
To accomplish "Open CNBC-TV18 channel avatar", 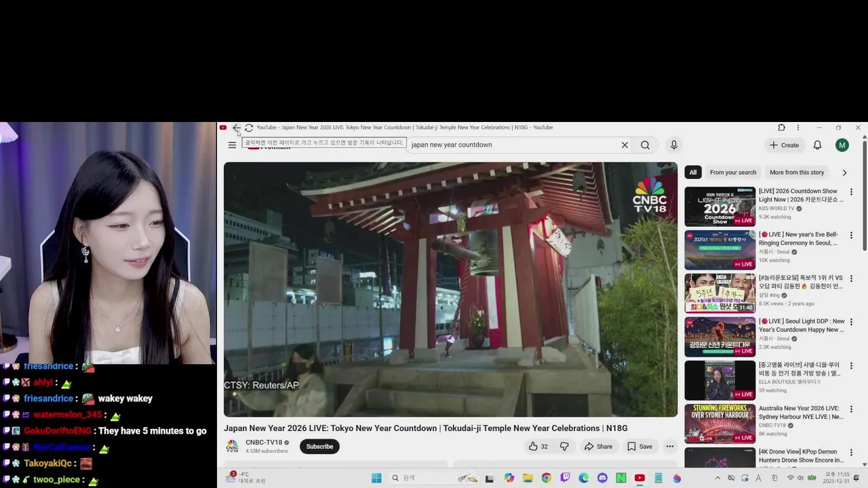I will [x=232, y=446].
